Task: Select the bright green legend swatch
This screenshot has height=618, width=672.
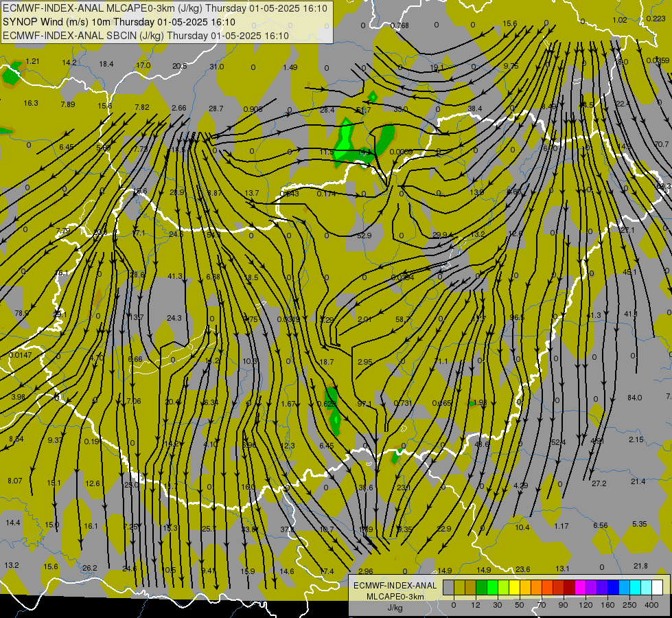Action: (492, 588)
